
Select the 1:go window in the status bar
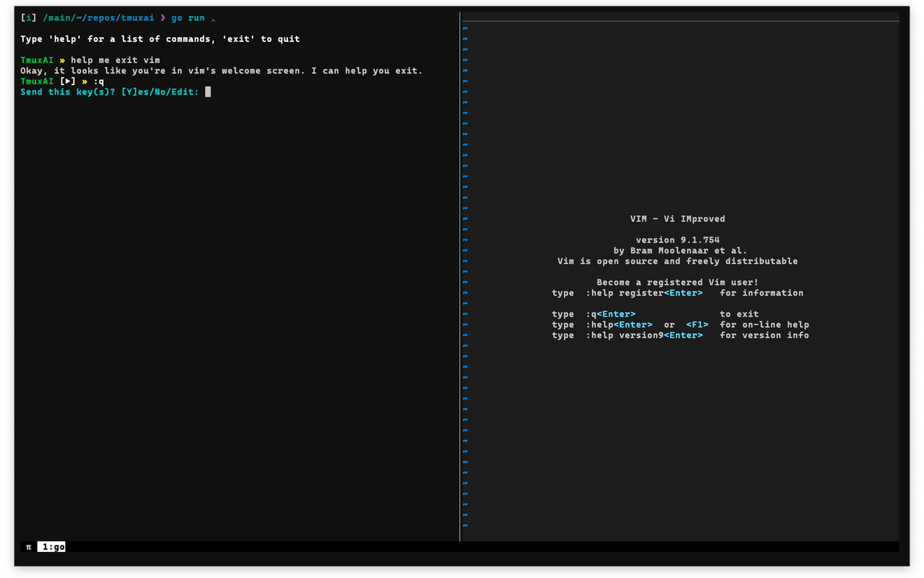tap(51, 547)
